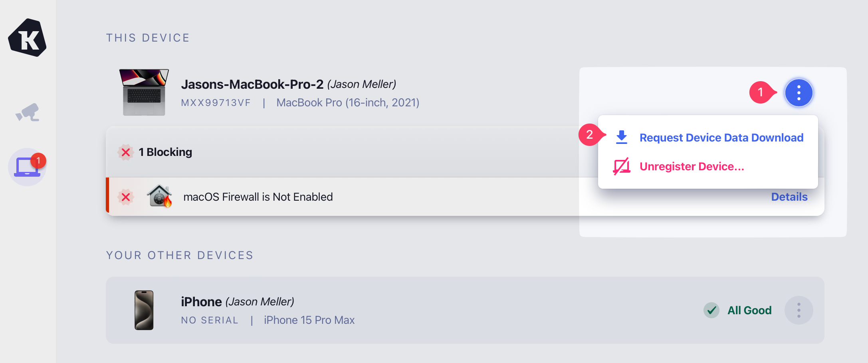Select Request Device Data Download

point(721,138)
